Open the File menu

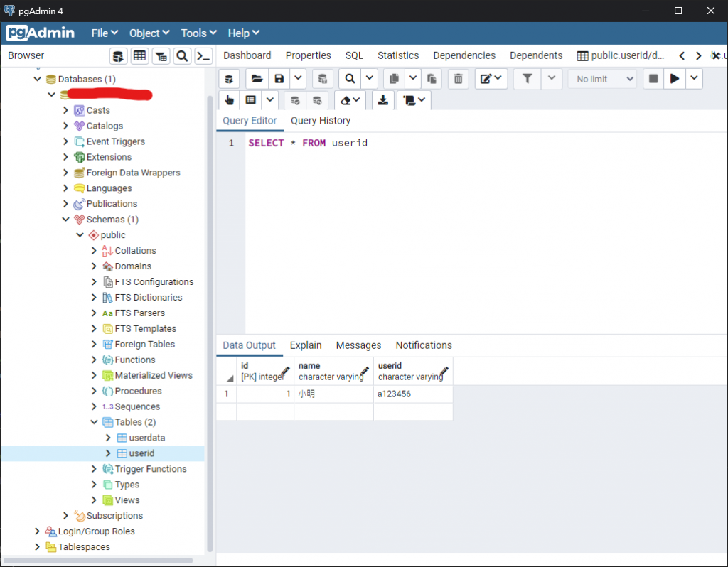pyautogui.click(x=105, y=33)
